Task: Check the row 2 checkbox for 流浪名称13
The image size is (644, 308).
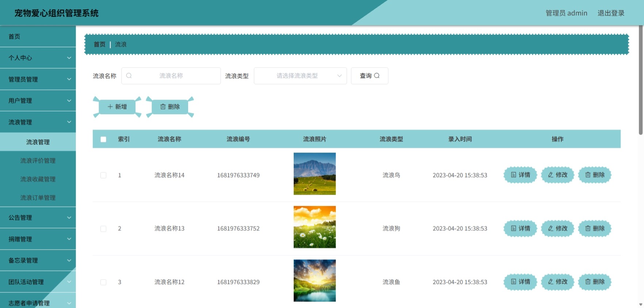Action: pyautogui.click(x=103, y=228)
